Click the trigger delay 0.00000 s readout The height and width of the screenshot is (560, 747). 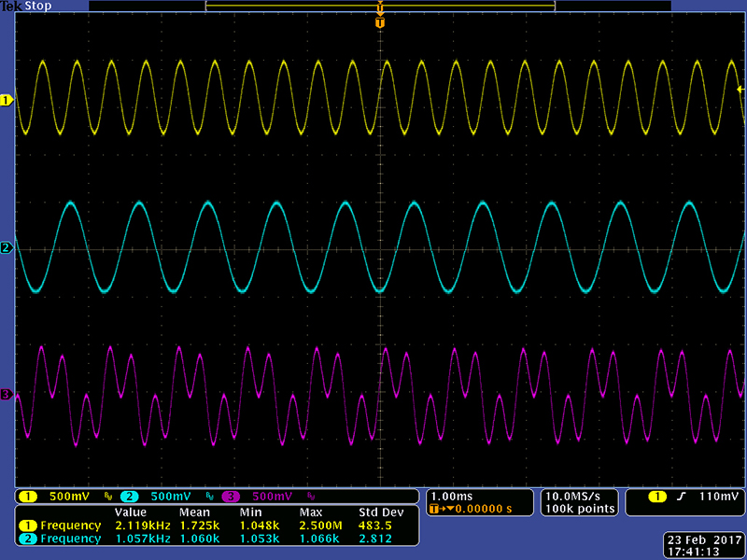[x=476, y=509]
